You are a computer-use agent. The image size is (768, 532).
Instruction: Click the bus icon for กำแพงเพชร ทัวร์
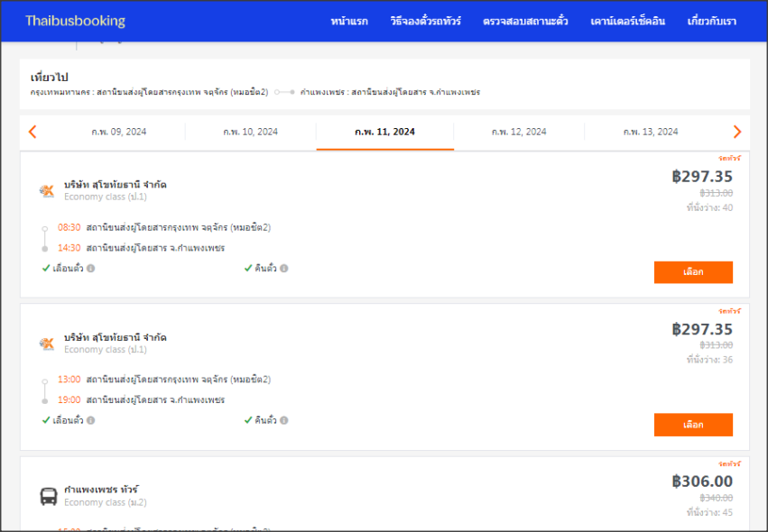pyautogui.click(x=48, y=495)
